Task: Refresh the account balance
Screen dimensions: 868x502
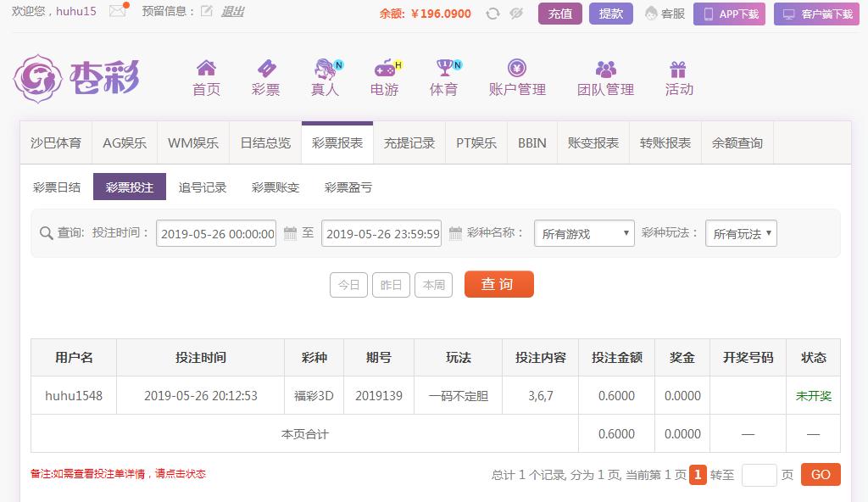Action: [492, 14]
